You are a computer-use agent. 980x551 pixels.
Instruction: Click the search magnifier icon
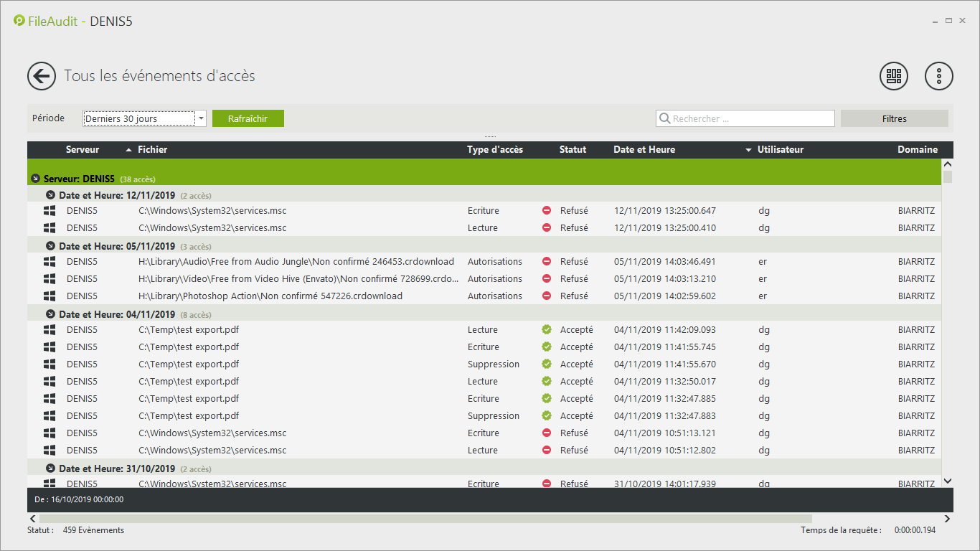665,118
